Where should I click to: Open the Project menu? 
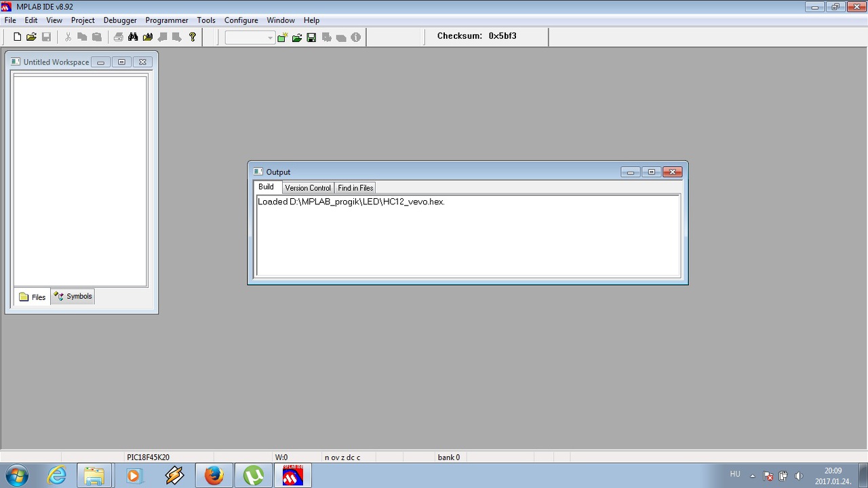point(83,20)
